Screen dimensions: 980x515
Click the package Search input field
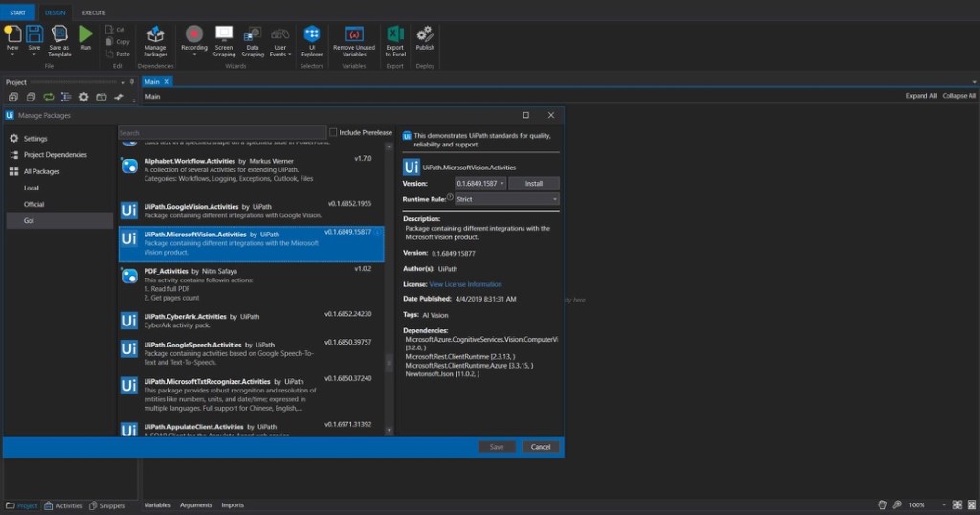pyautogui.click(x=222, y=132)
